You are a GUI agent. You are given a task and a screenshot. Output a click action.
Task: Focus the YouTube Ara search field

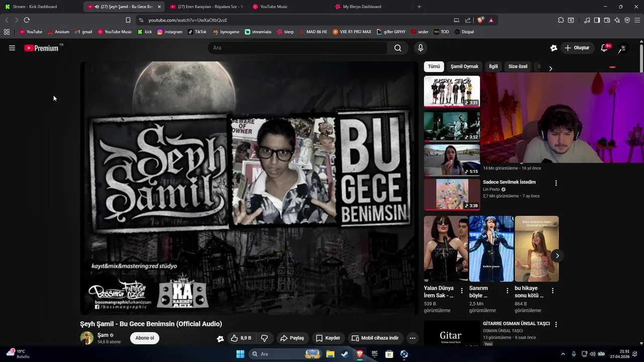pyautogui.click(x=298, y=48)
